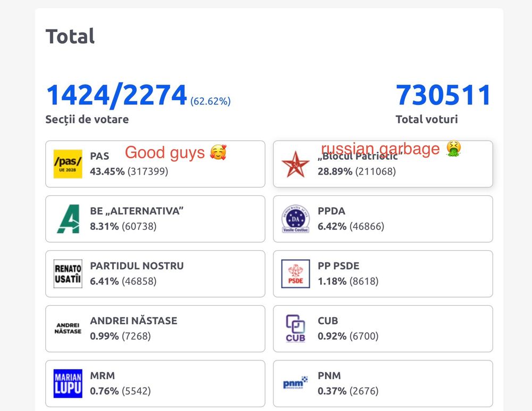Click the yellow PAS party logo
532x411 pixels.
coord(68,164)
